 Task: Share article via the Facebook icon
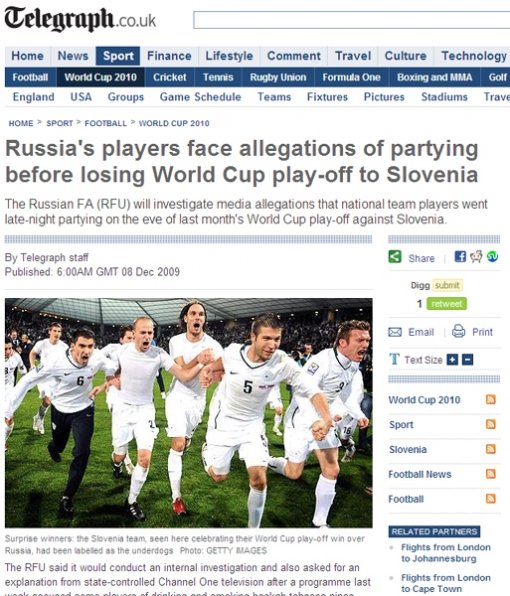pos(460,257)
